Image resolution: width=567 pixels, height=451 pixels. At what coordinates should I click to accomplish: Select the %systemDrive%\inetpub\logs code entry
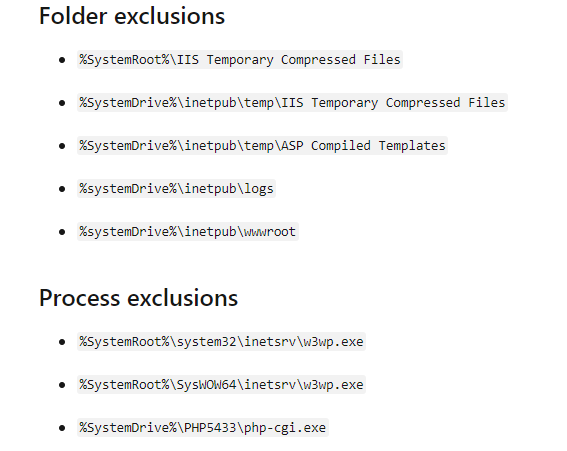176,188
